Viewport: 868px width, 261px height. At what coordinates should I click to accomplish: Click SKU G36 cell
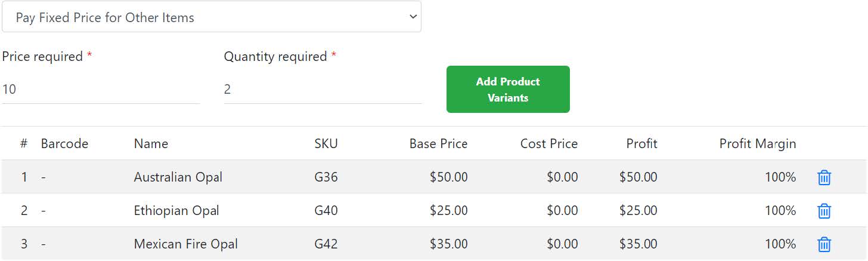tap(326, 177)
